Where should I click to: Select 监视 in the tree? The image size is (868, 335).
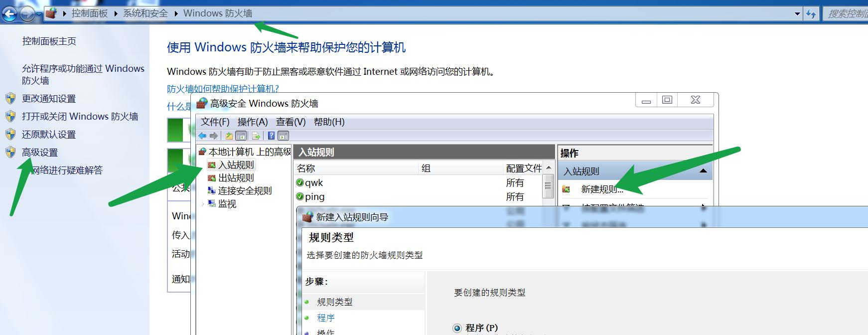(227, 204)
